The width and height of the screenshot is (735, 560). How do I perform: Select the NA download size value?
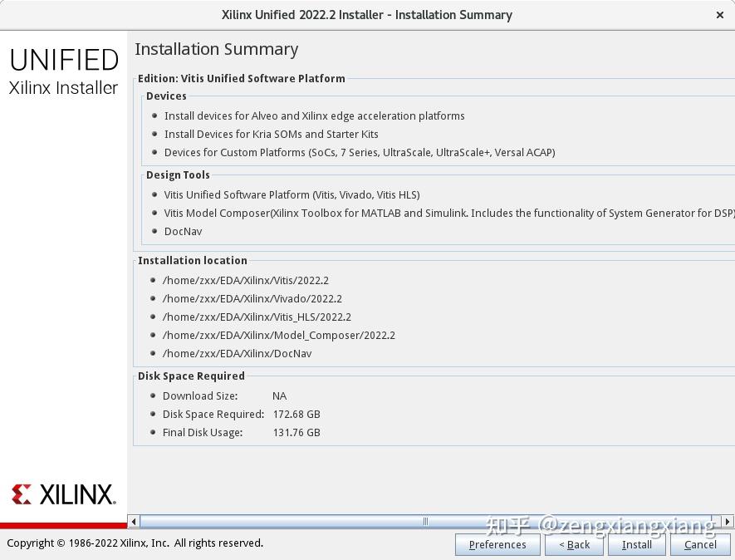pyautogui.click(x=279, y=395)
